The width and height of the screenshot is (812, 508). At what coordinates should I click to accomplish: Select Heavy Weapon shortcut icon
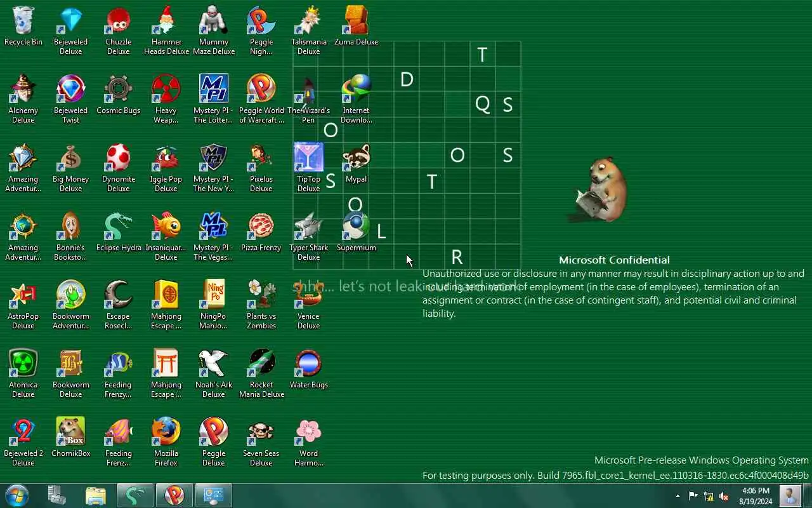(x=166, y=99)
